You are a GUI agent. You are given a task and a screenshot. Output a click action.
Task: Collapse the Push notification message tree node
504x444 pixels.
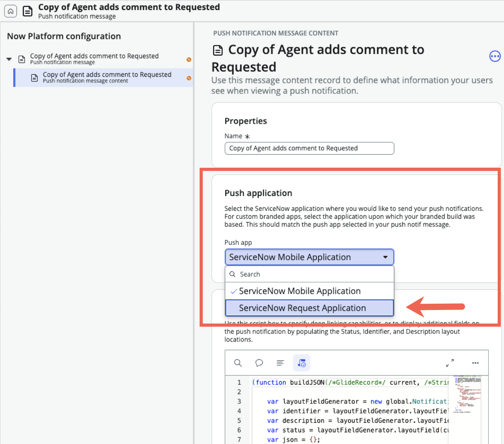click(x=9, y=59)
